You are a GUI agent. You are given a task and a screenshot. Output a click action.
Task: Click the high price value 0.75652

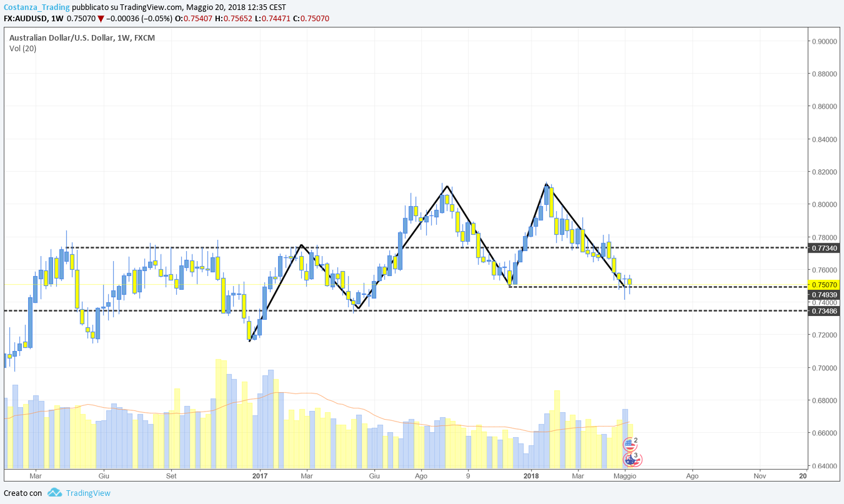(x=239, y=18)
